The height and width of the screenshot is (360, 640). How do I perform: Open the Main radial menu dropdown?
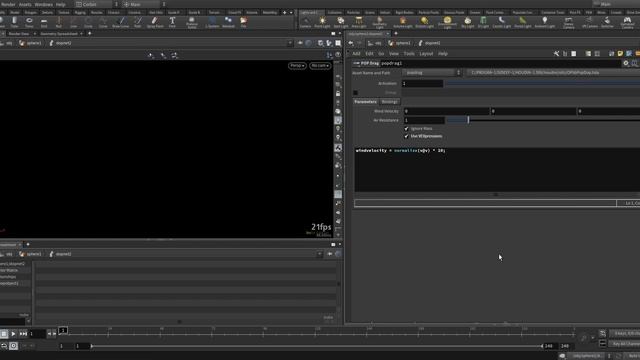pyautogui.click(x=144, y=4)
